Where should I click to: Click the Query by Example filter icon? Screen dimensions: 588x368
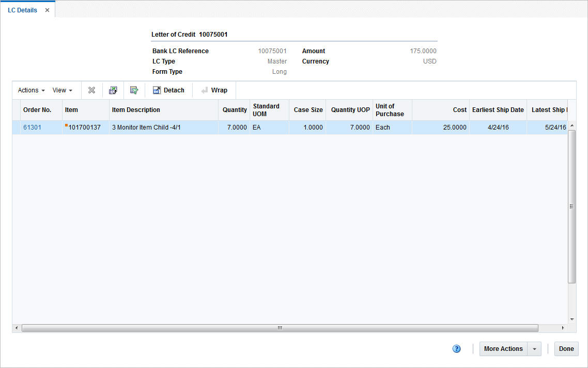(134, 90)
